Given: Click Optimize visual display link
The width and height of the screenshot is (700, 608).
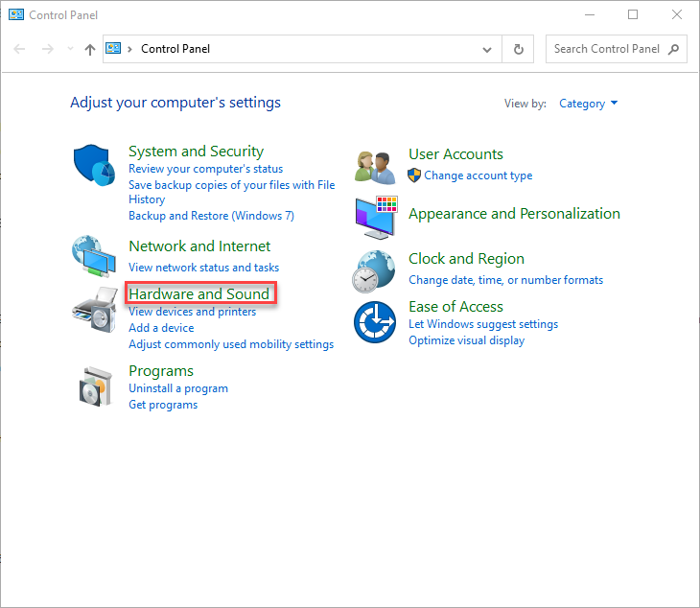Looking at the screenshot, I should coord(467,340).
